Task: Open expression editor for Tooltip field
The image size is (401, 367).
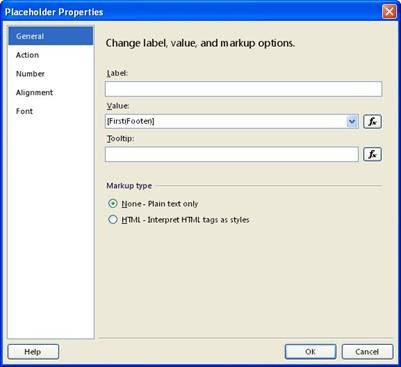Action: coord(372,154)
